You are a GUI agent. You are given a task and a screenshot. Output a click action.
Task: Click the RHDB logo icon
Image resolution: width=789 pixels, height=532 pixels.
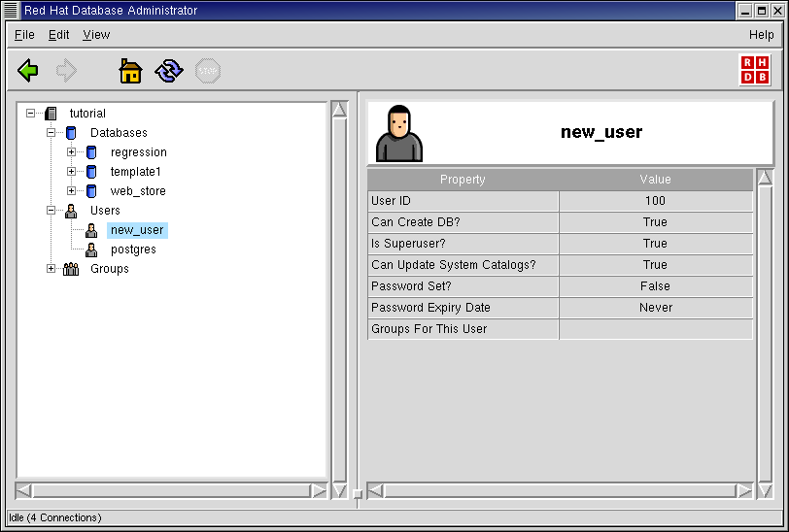[x=755, y=70]
